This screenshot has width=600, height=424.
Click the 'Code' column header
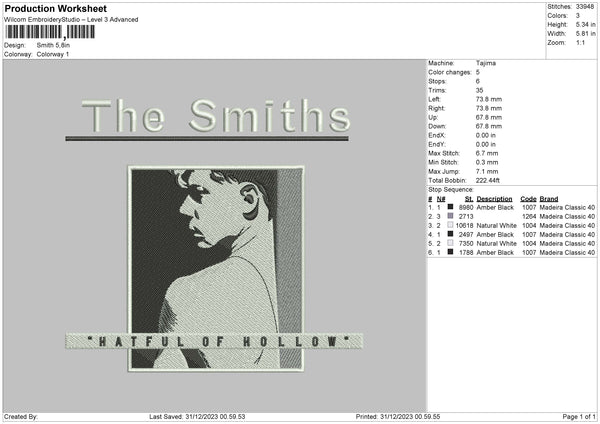pyautogui.click(x=528, y=199)
